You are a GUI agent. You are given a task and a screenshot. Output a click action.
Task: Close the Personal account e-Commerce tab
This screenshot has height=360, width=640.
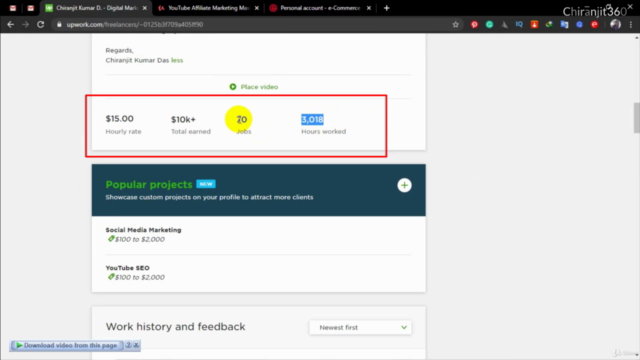tap(369, 8)
